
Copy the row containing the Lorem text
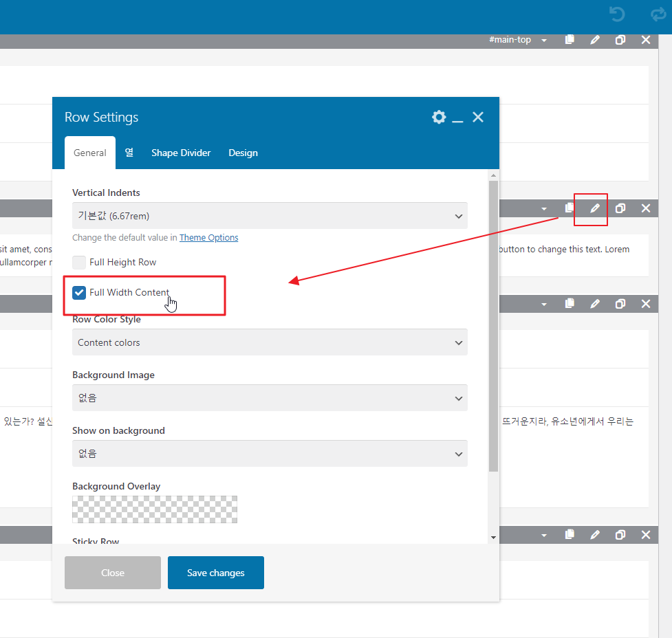570,208
